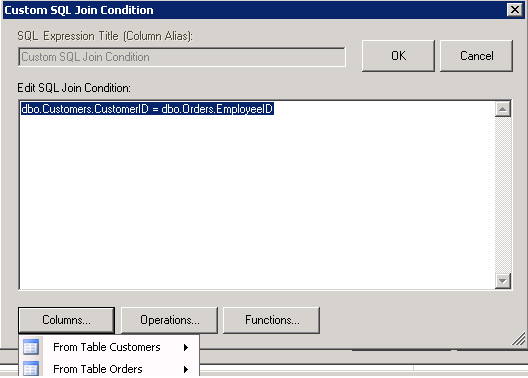Expand the From Table Customers submenu arrow

click(x=186, y=347)
